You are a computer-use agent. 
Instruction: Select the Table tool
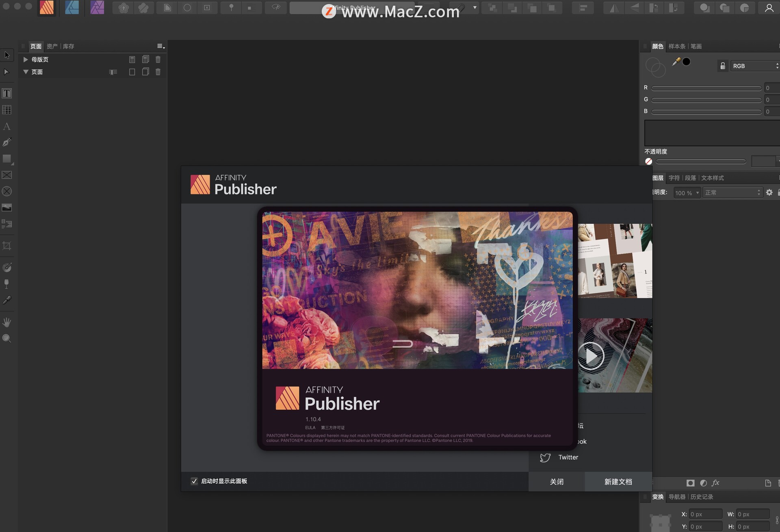click(7, 110)
